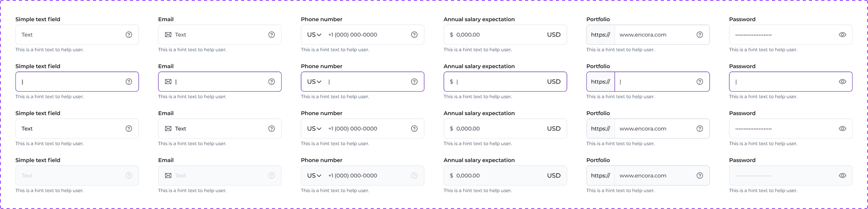Show password using eye icon in top-row Password field
The image size is (868, 209).
pyautogui.click(x=843, y=35)
